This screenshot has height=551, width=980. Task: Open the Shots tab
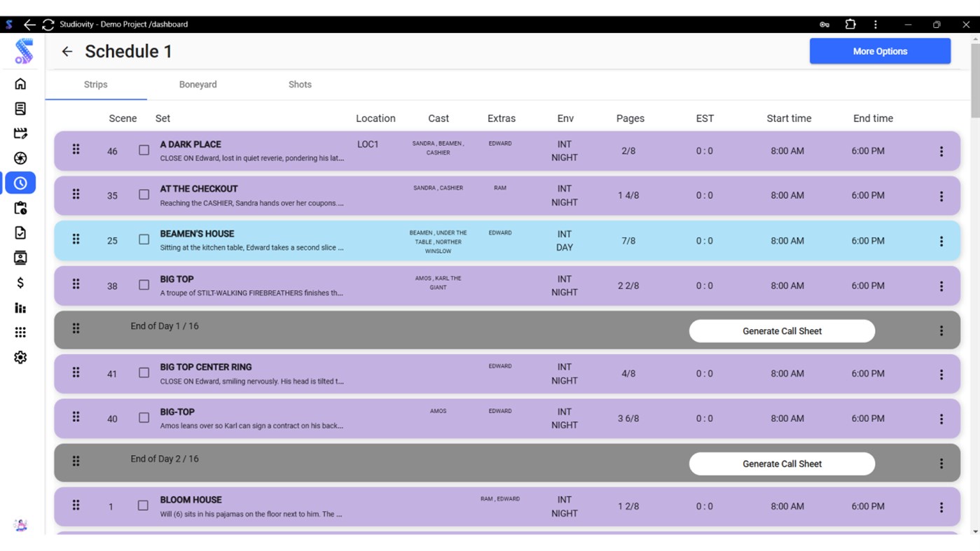click(x=300, y=84)
